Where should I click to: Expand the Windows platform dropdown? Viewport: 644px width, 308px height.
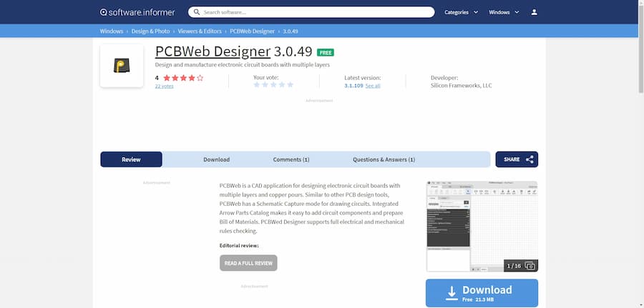(x=504, y=12)
